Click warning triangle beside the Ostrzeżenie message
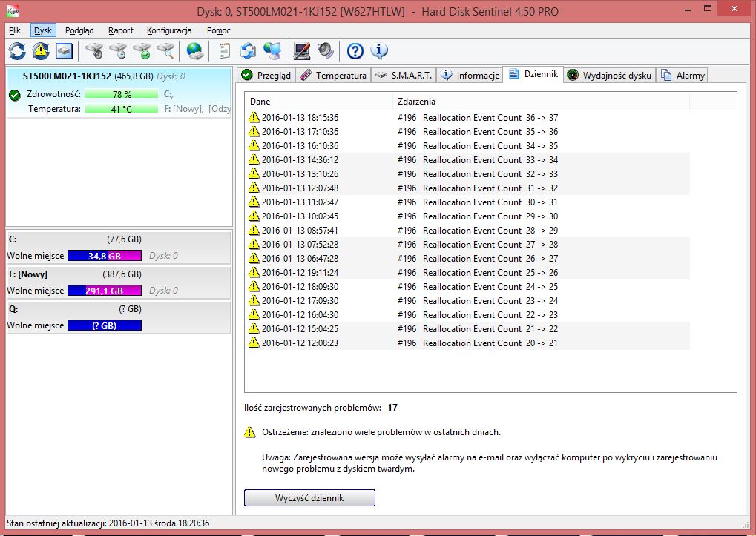The width and height of the screenshot is (756, 536). click(250, 432)
